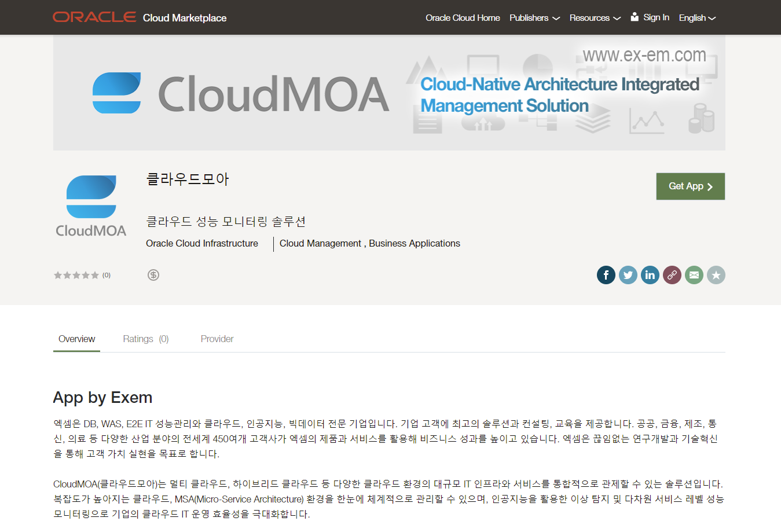Open the English language dropdown

tap(697, 18)
